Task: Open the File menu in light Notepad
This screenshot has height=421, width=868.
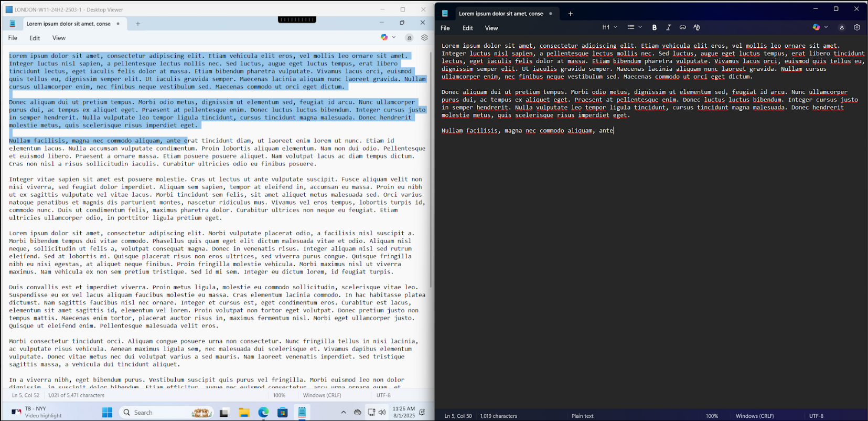Action: click(13, 38)
